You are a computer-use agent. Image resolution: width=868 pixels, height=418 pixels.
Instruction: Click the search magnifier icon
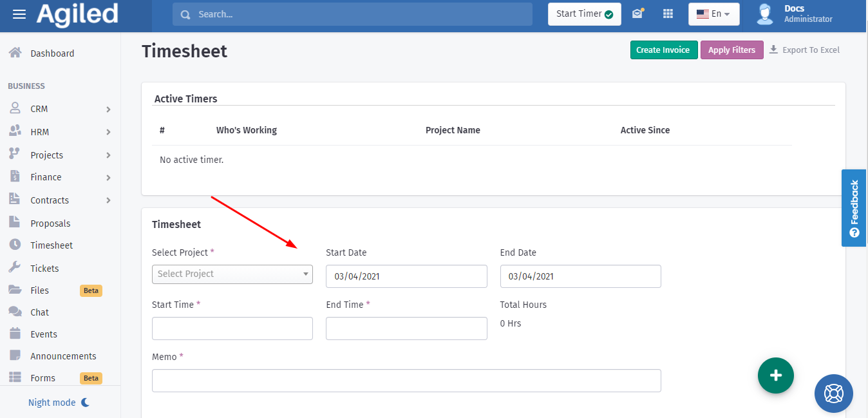pos(185,14)
